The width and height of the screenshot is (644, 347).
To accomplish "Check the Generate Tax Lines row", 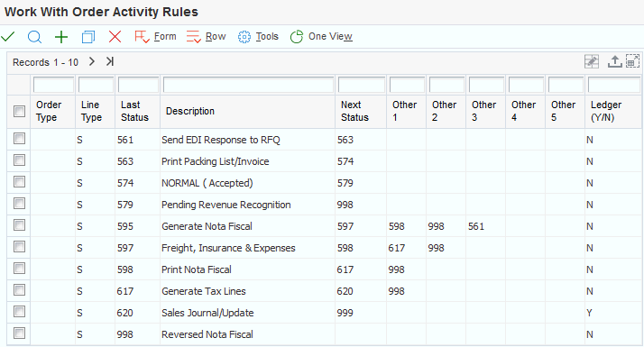I will pos(19,290).
